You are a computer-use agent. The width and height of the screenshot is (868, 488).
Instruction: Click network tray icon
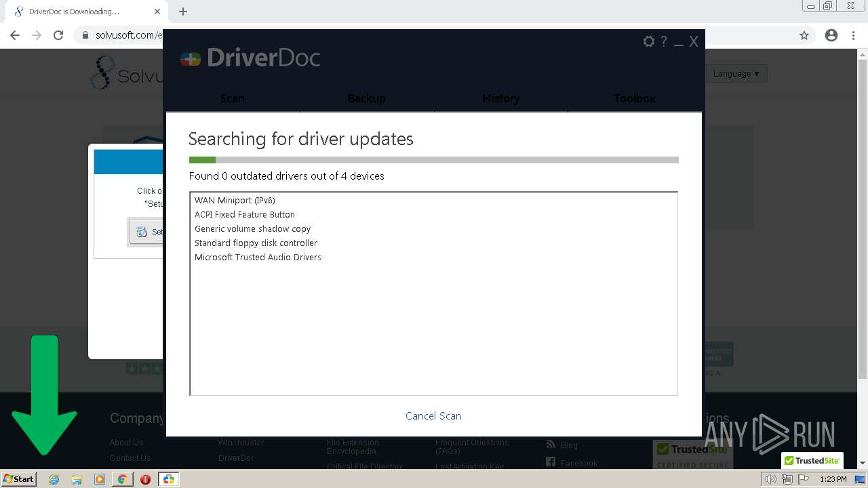[787, 479]
